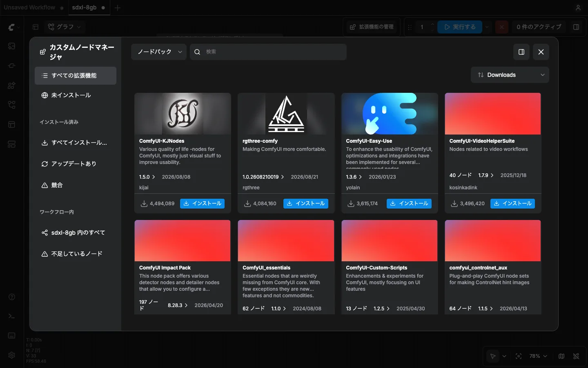The image size is (588, 368).
Task: Open the user profile icon
Action: click(578, 8)
